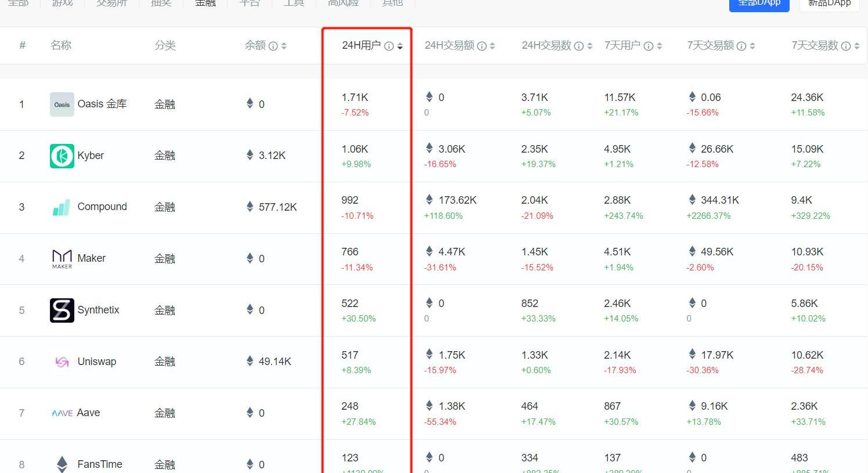Click Aave change value +27.84%
The height and width of the screenshot is (473, 868).
point(359,422)
